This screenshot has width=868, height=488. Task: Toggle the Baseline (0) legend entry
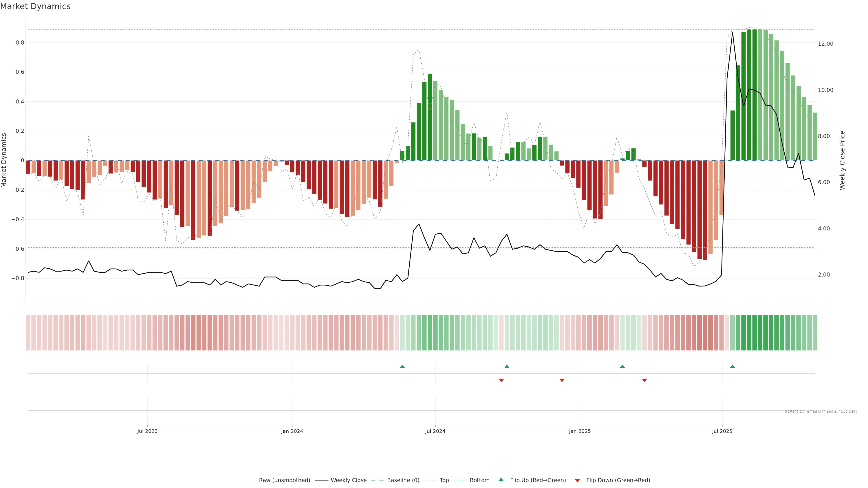tap(403, 480)
